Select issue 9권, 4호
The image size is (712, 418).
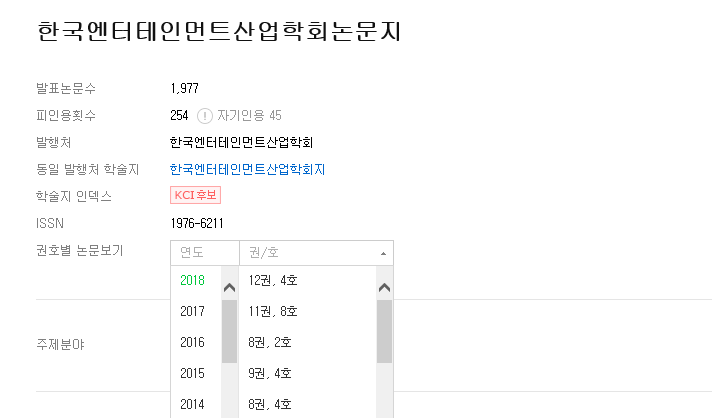click(270, 373)
